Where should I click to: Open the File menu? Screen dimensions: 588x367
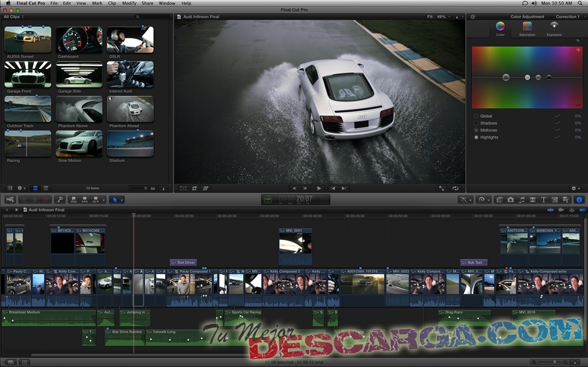(x=54, y=3)
